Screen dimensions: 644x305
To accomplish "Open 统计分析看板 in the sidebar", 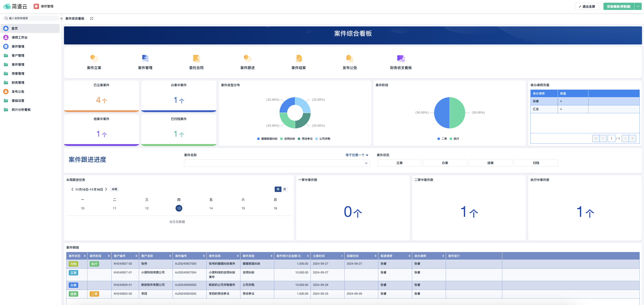I will click(21, 110).
